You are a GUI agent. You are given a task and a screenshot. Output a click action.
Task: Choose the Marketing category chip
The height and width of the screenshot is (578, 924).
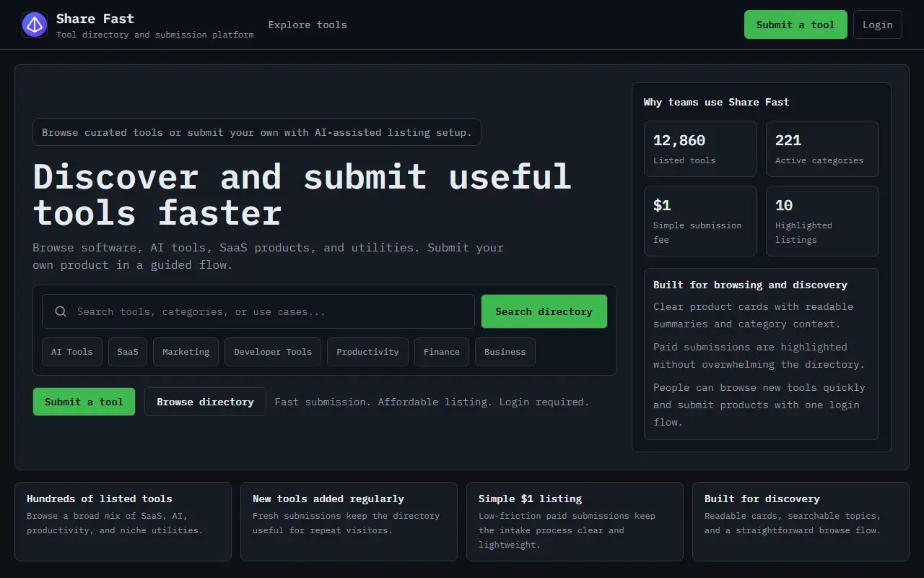(x=186, y=352)
